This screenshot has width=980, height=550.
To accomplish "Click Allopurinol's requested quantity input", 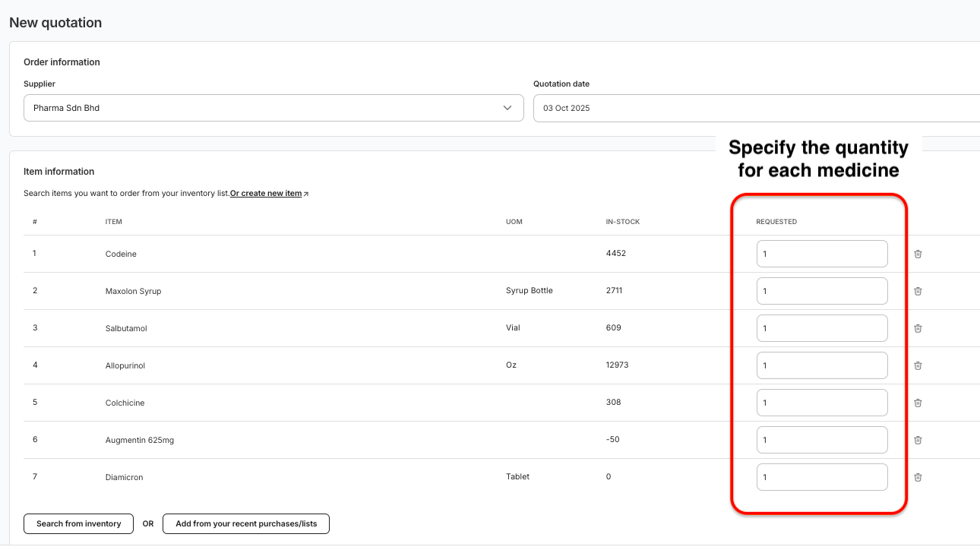I will [822, 365].
